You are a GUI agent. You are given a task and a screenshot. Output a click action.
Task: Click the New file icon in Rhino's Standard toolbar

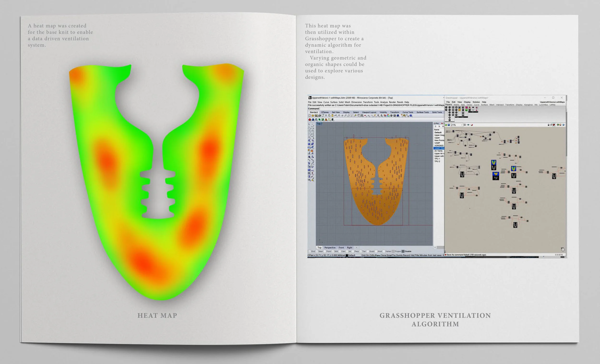coord(310,116)
